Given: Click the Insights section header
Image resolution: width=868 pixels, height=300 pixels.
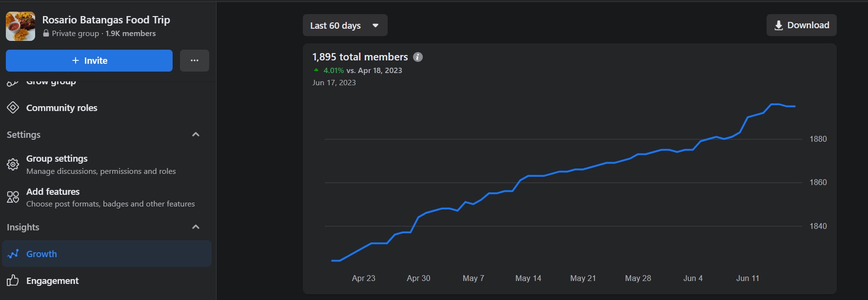Looking at the screenshot, I should pyautogui.click(x=23, y=227).
